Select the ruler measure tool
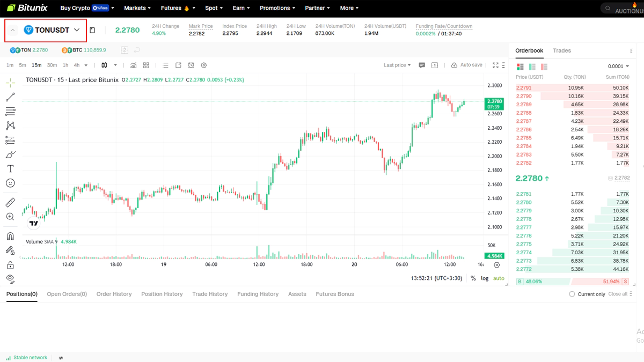This screenshot has height=362, width=644. [x=11, y=202]
